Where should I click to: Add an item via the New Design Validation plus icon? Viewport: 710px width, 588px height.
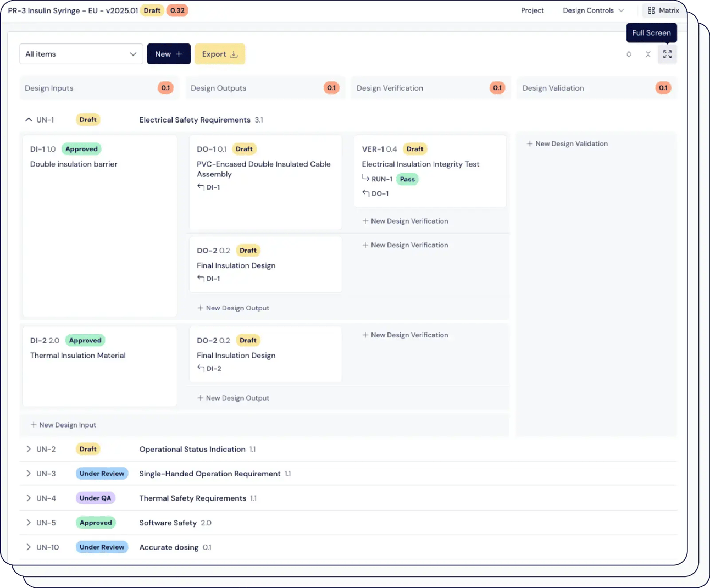click(x=529, y=143)
